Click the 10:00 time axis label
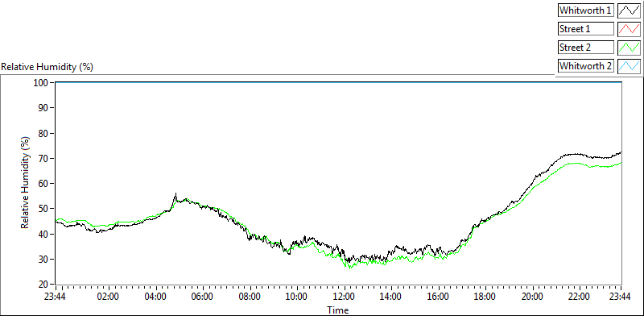644x316 pixels. (x=296, y=297)
